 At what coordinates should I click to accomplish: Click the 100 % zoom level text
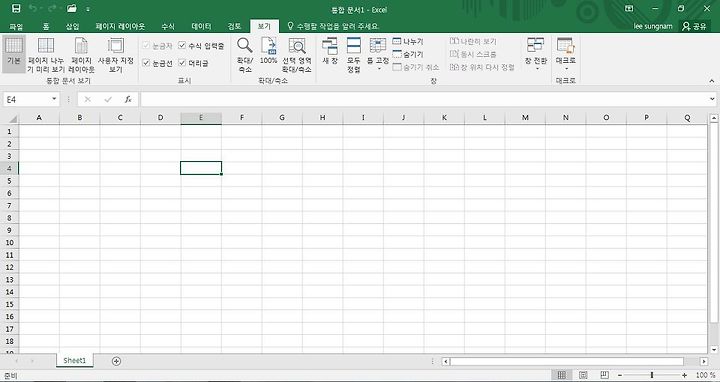tap(705, 376)
